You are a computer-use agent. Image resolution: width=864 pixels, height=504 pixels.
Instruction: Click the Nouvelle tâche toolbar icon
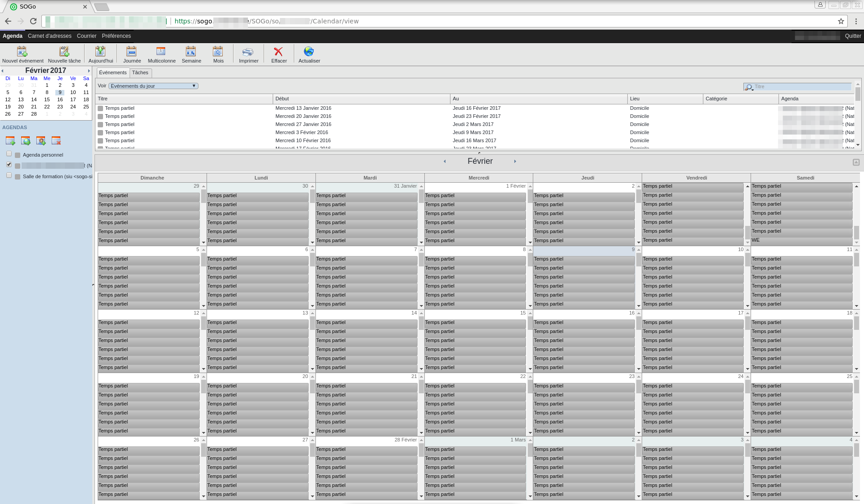64,52
